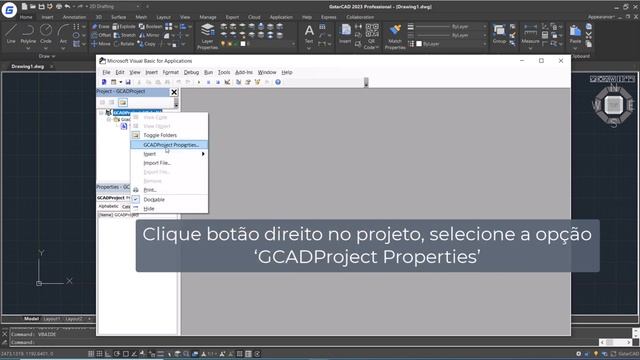This screenshot has height=360, width=640.
Task: Switch to the Manage ribbon tab
Action: pyautogui.click(x=208, y=17)
